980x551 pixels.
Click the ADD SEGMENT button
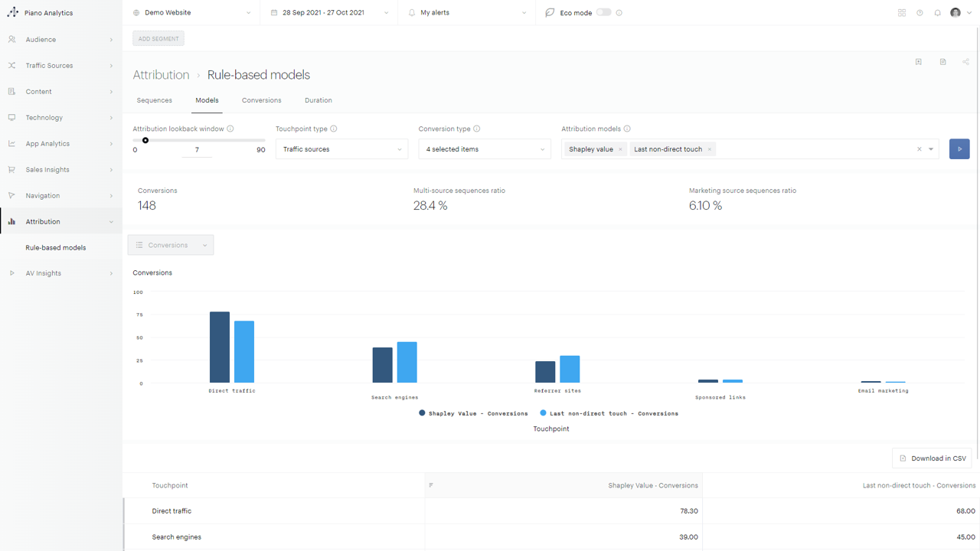158,39
